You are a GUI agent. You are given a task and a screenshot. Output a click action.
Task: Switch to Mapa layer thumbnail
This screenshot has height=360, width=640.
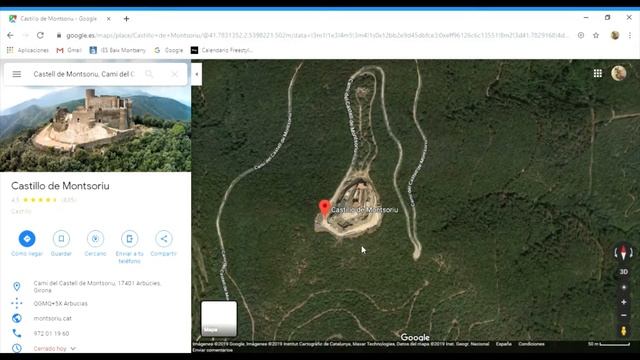(x=219, y=318)
